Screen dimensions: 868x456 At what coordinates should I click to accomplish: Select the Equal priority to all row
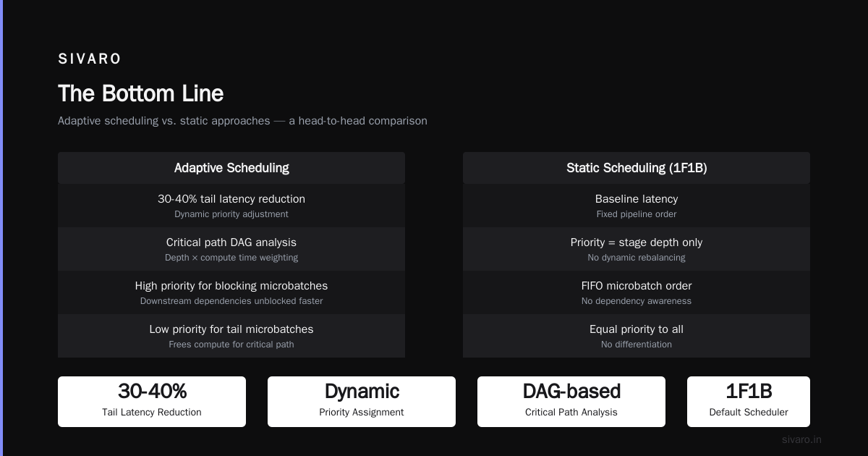(x=637, y=336)
